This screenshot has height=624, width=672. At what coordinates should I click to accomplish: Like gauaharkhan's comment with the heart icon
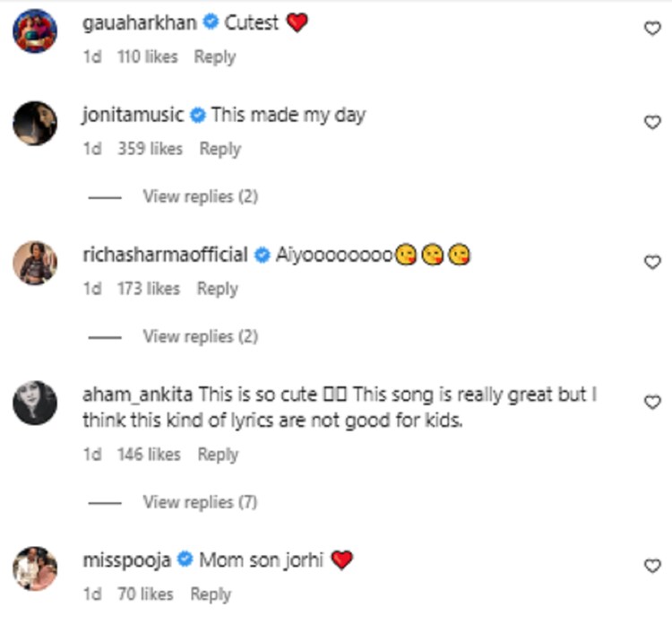[652, 29]
